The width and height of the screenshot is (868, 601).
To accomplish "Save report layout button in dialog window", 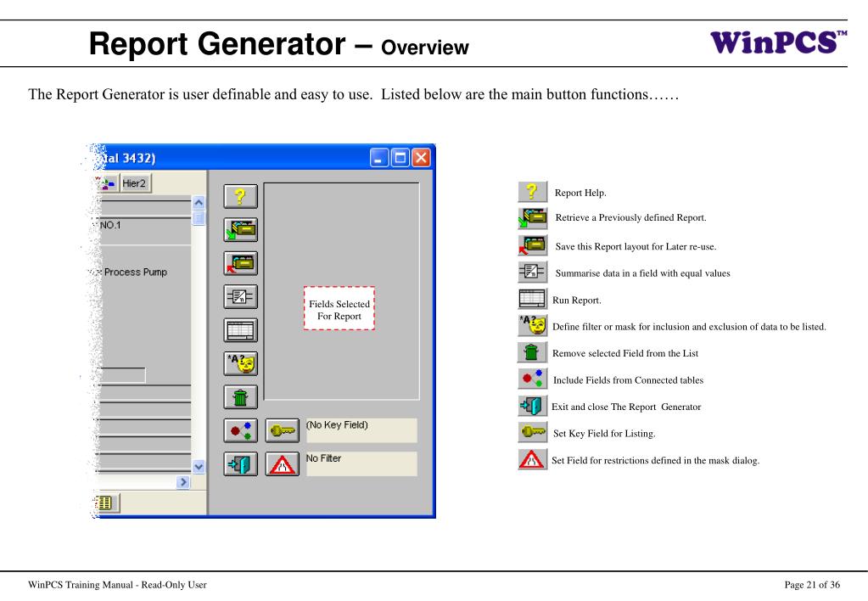I will 240,263.
